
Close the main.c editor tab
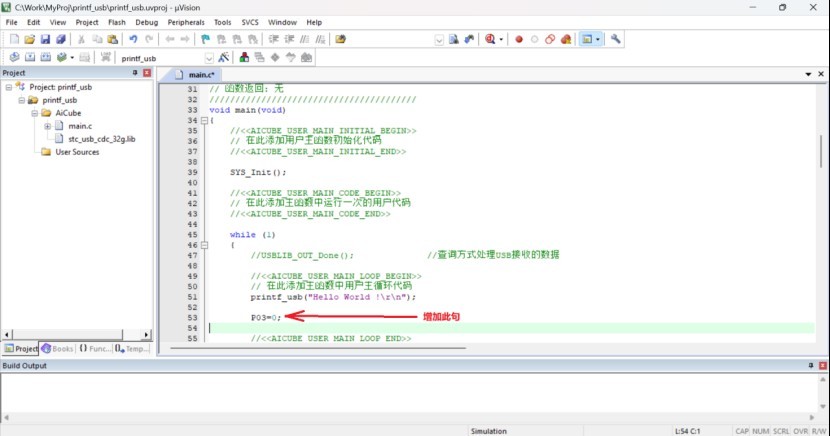821,74
